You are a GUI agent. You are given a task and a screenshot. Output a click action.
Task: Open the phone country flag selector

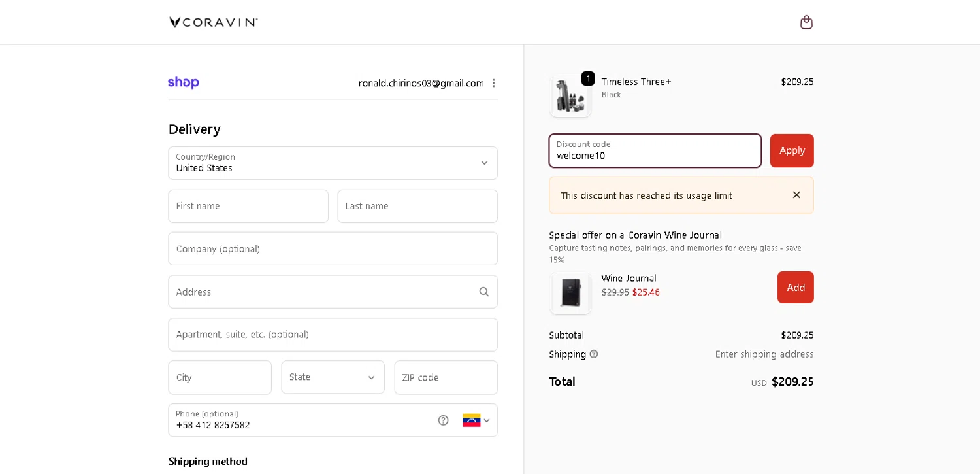[476, 420]
